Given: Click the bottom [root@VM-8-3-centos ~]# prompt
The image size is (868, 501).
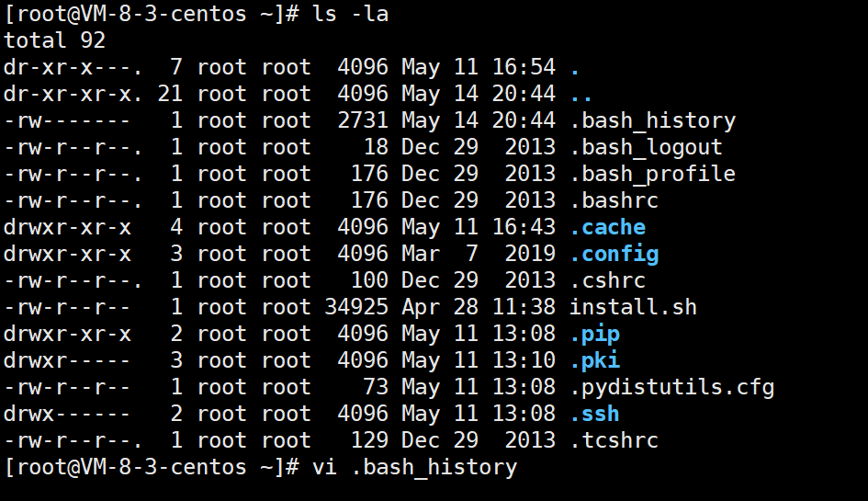Looking at the screenshot, I should coord(152,467).
